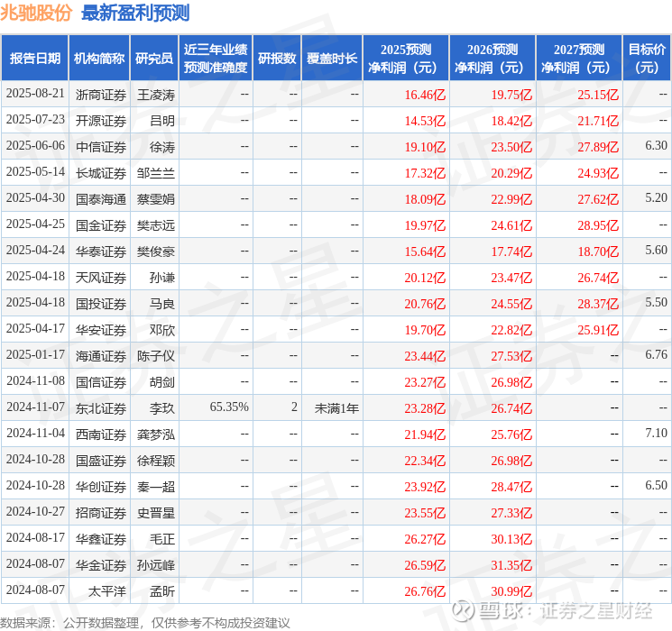This screenshot has width=672, height=631.
Task: Click 国泰海通 institution cell
Action: pos(101,199)
